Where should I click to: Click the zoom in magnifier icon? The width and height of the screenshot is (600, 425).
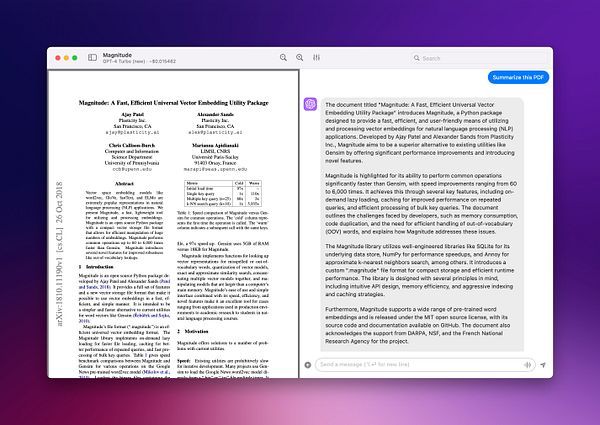click(300, 57)
